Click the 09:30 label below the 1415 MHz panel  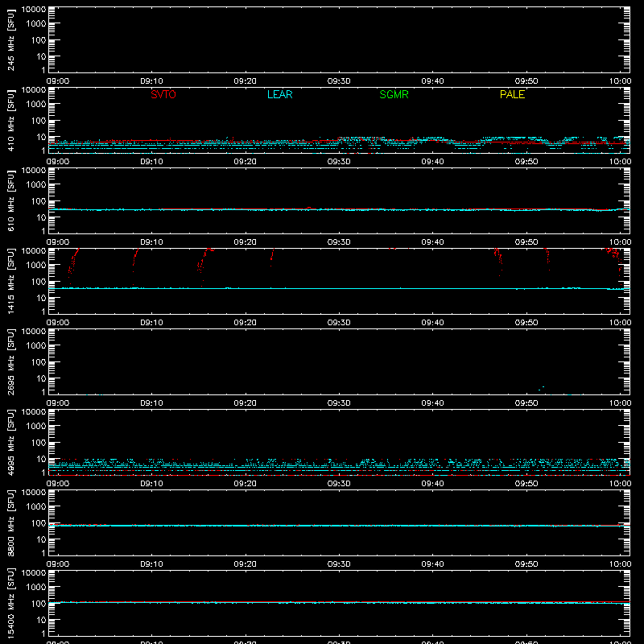point(339,323)
